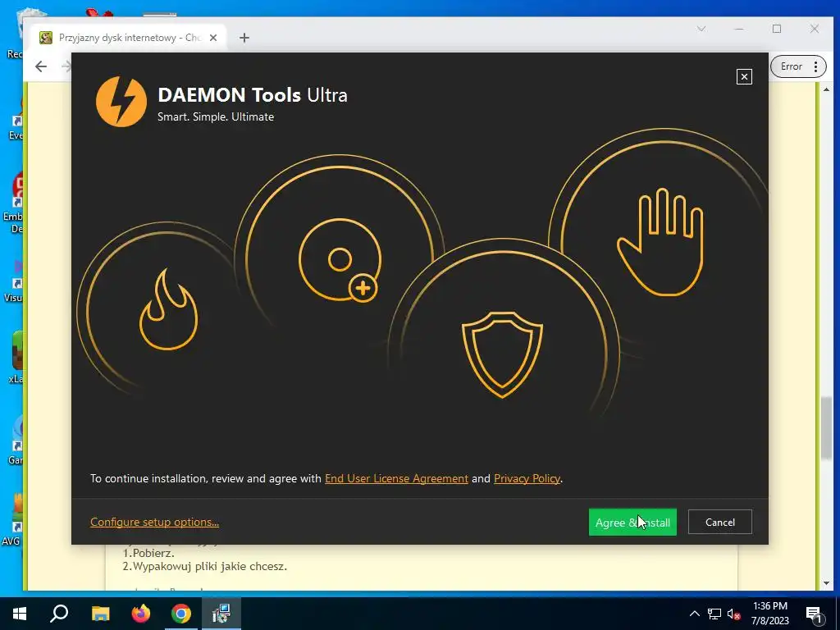Image resolution: width=840 pixels, height=630 pixels.
Task: Click the muted volume tray icon
Action: point(734,614)
